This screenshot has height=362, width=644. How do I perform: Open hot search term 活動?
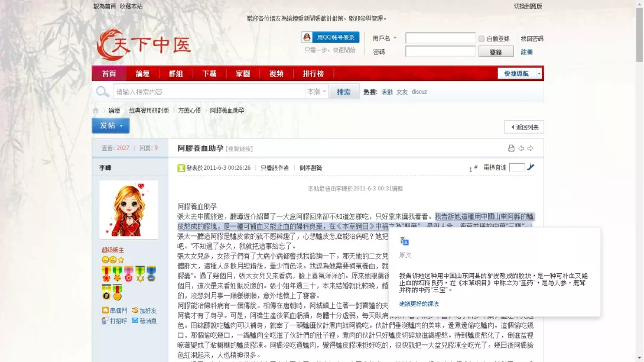(x=387, y=92)
